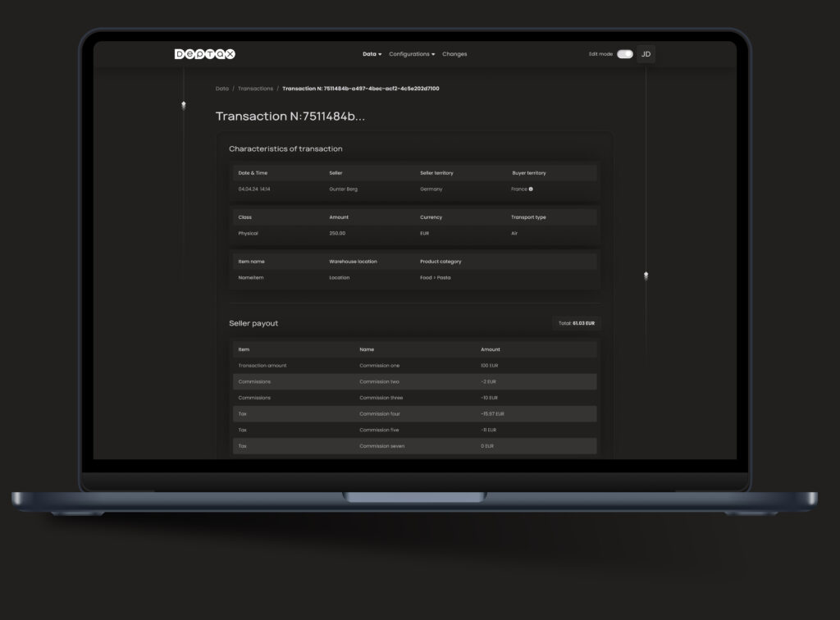840x620 pixels.
Task: Click the info icon next to France
Action: click(x=531, y=189)
